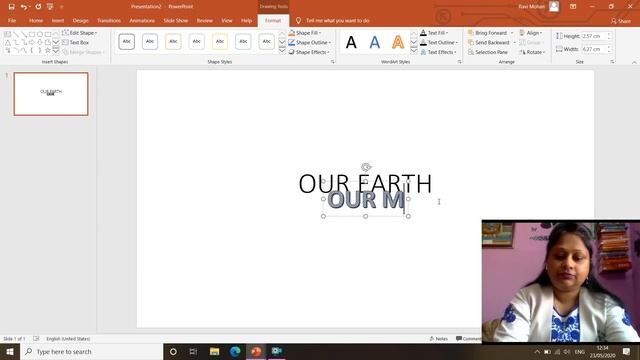
Task: Open the Shape Effects dropdown
Action: click(x=309, y=52)
